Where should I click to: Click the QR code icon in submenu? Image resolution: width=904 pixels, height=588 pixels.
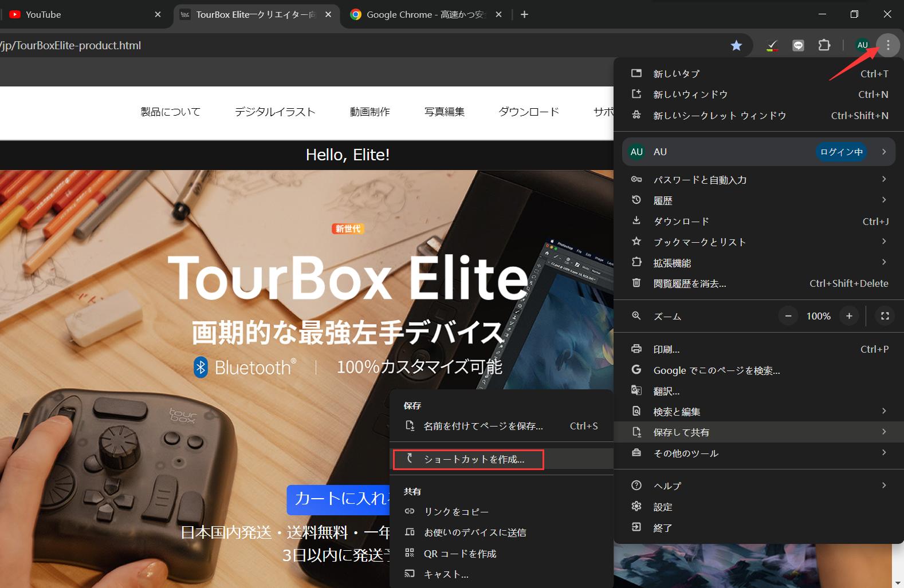point(409,553)
